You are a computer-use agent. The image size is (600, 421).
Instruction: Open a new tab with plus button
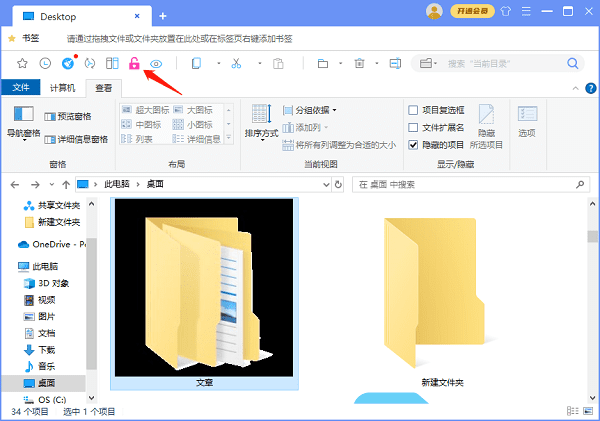point(163,16)
